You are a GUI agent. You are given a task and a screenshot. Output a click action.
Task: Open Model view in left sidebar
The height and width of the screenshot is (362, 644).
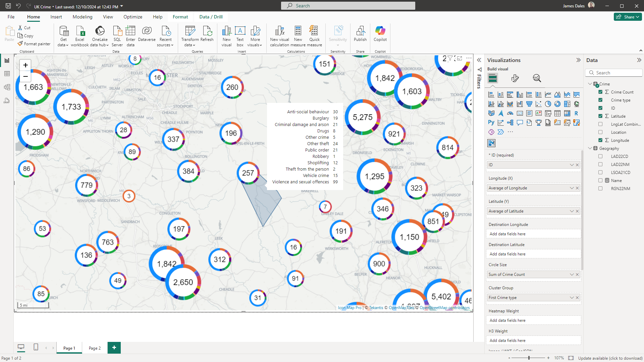click(x=7, y=87)
